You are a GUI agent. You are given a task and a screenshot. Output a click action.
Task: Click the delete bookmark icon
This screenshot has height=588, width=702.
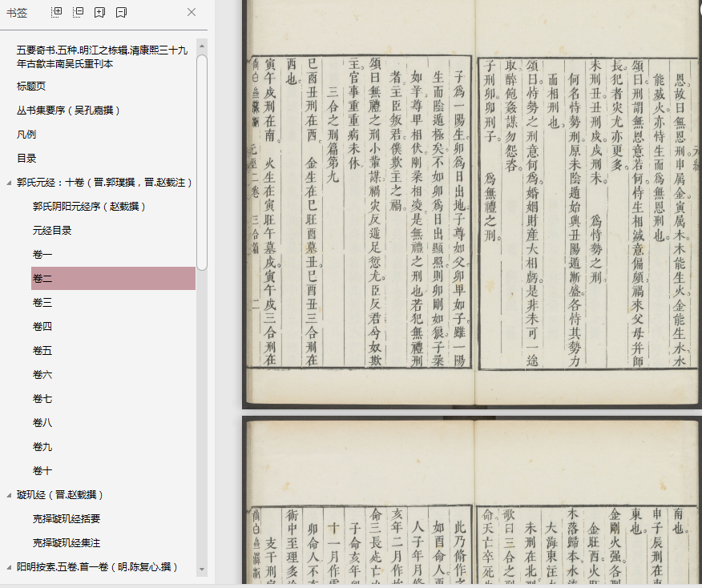click(x=121, y=13)
